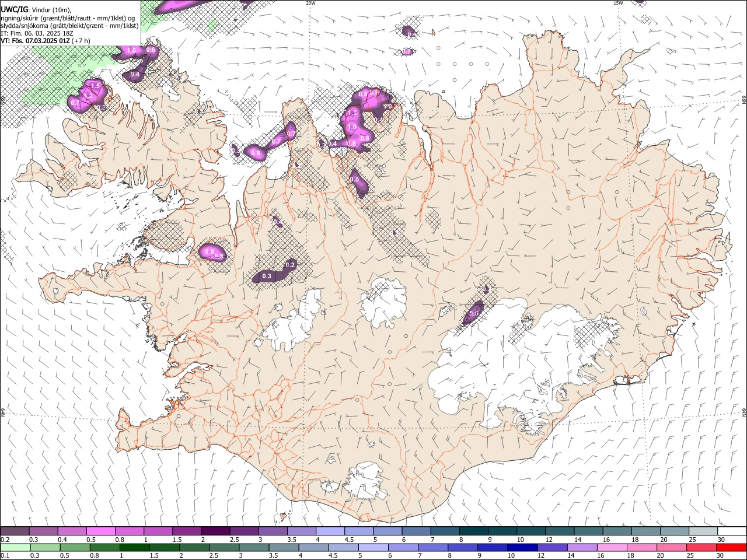Screen dimensions: 747x560
Task: Click the 'UWC/IG' title text
Action: point(14,9)
